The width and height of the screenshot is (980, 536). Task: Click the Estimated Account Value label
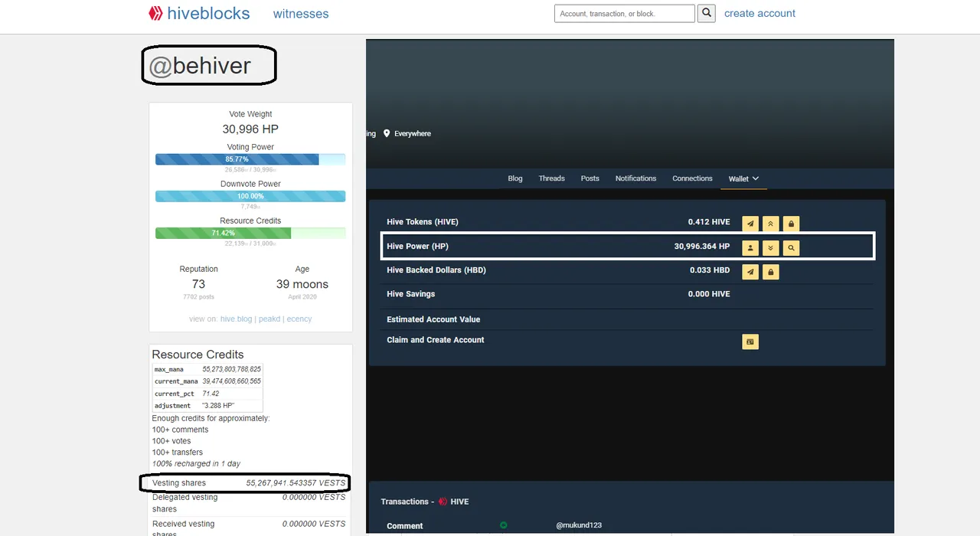pos(433,319)
